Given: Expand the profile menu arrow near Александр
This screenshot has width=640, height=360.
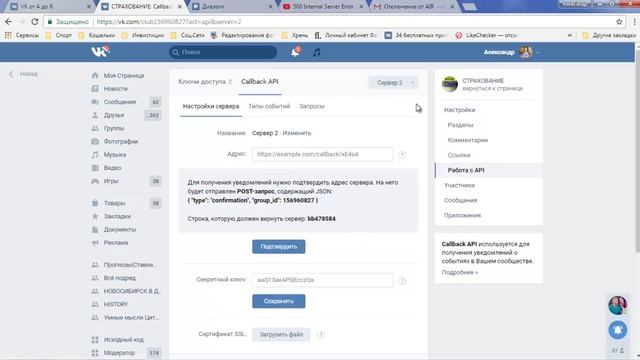Looking at the screenshot, I should [x=537, y=52].
